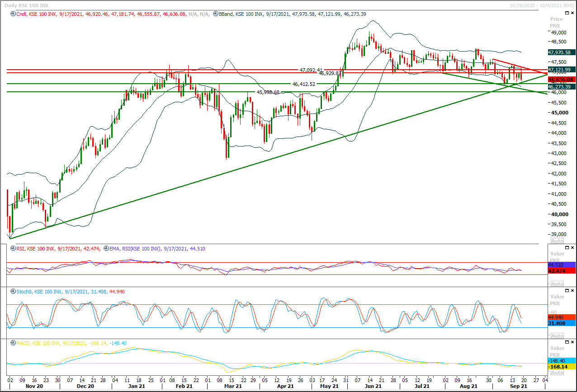Screen dimensions: 577x392
Task: Close the StochS indicator pane
Action: (572, 291)
